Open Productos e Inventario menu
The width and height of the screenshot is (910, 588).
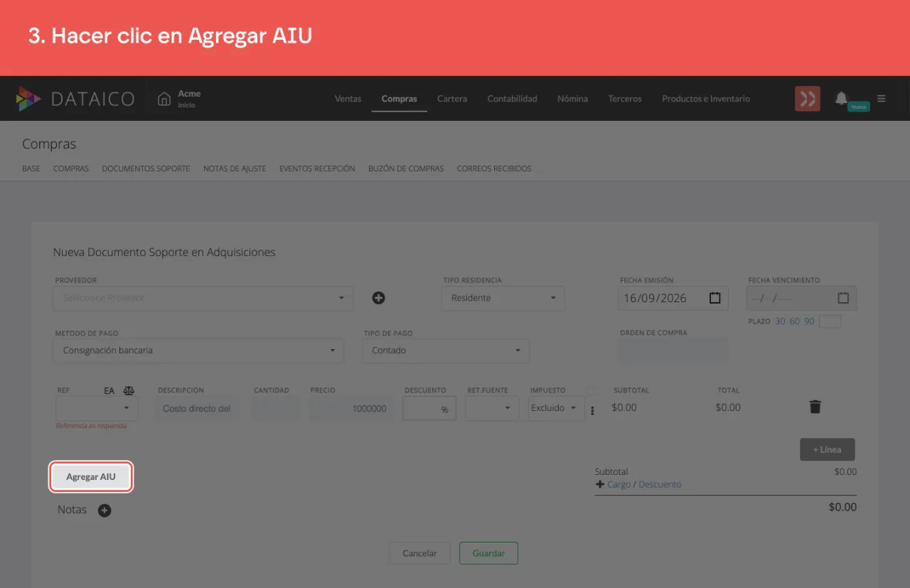point(706,99)
